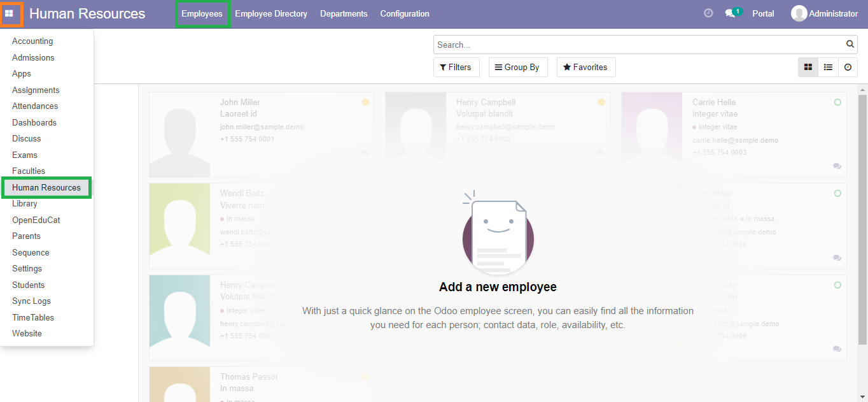The width and height of the screenshot is (868, 402).
Task: Open Administrator user menu
Action: [x=824, y=13]
